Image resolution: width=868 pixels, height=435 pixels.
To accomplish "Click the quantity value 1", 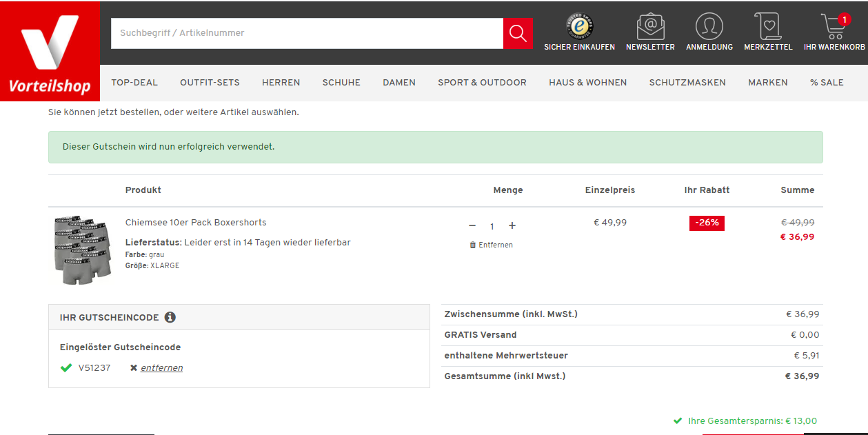I will pyautogui.click(x=492, y=226).
